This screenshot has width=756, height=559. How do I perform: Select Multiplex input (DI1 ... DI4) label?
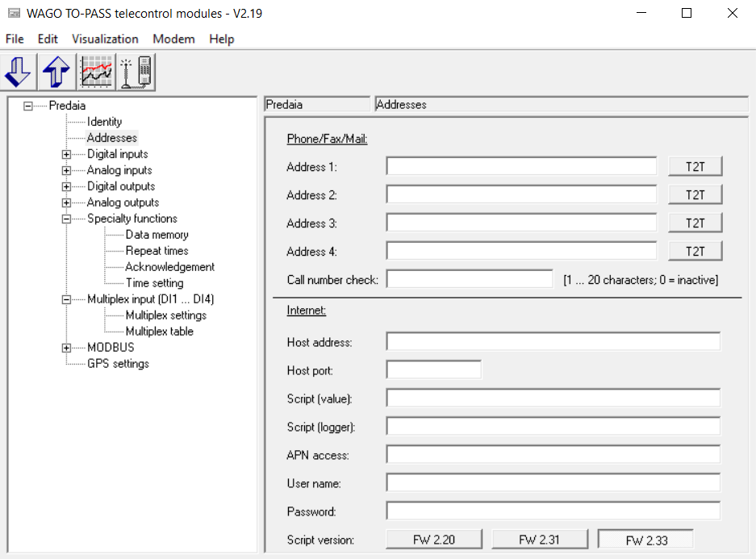pyautogui.click(x=150, y=299)
